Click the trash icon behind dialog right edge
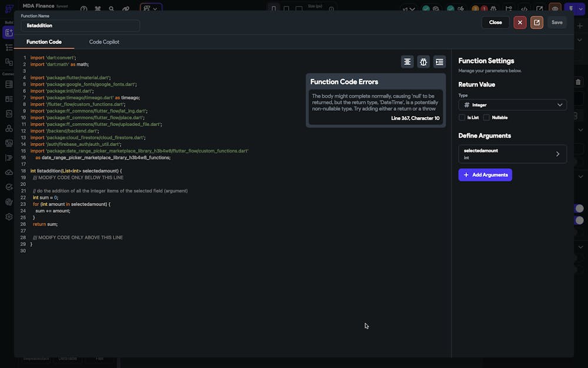The image size is (588, 368). coord(578,81)
